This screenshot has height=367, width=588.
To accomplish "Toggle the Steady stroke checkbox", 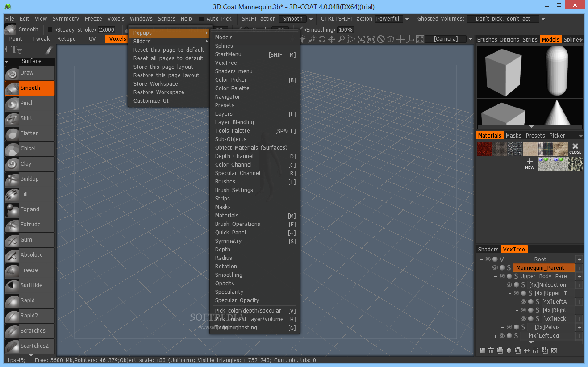I will [50, 30].
